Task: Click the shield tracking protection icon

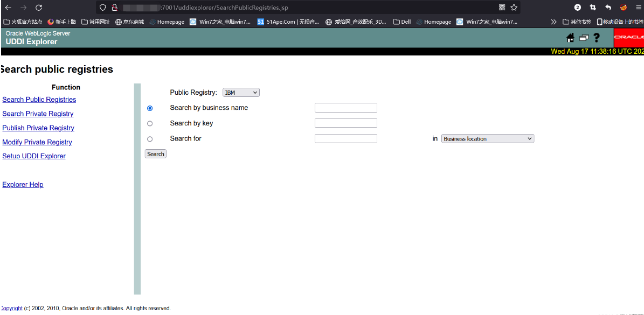Action: click(x=103, y=8)
